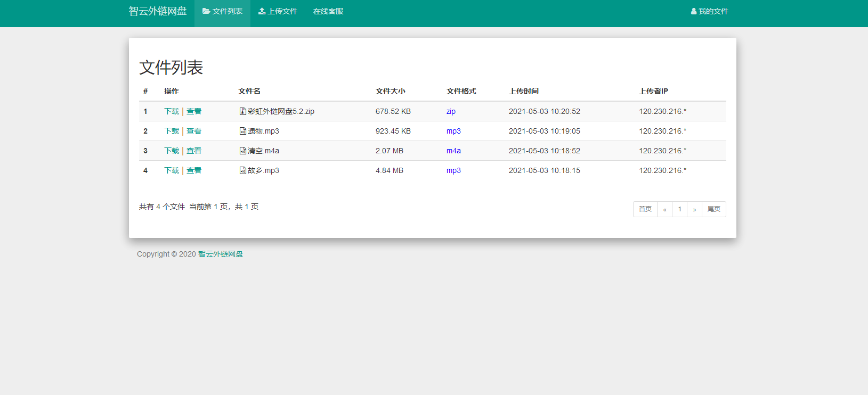This screenshot has width=868, height=395.
Task: Jump to 尾页 last page
Action: click(x=713, y=209)
